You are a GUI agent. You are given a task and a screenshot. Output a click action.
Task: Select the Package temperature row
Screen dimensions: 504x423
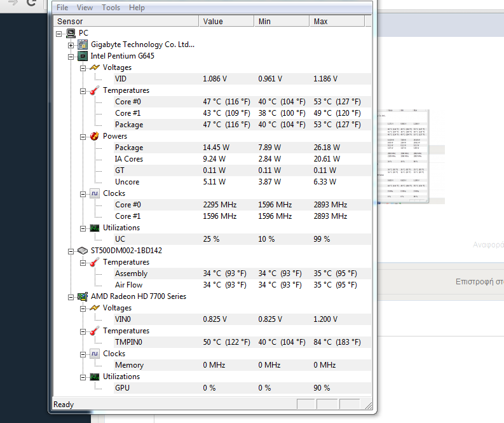[242, 125]
